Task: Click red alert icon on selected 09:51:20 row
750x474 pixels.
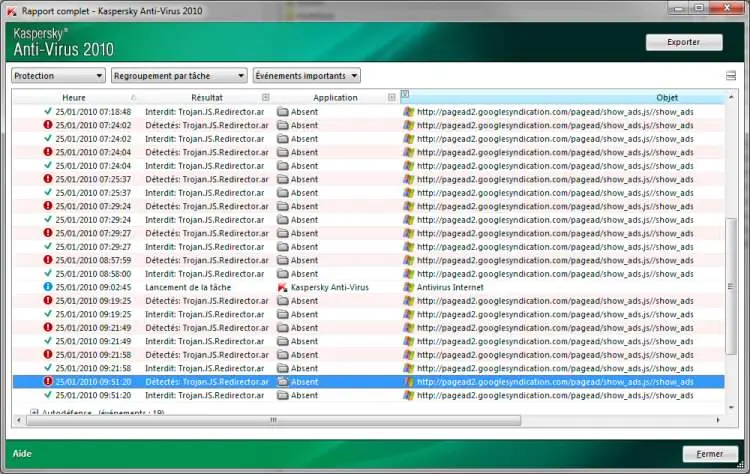Action: tap(48, 381)
